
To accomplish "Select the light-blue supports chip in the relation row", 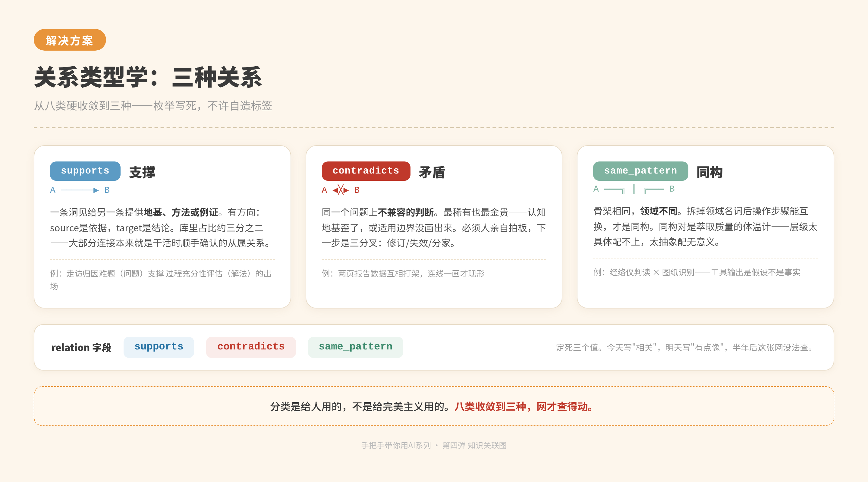I will pos(159,347).
